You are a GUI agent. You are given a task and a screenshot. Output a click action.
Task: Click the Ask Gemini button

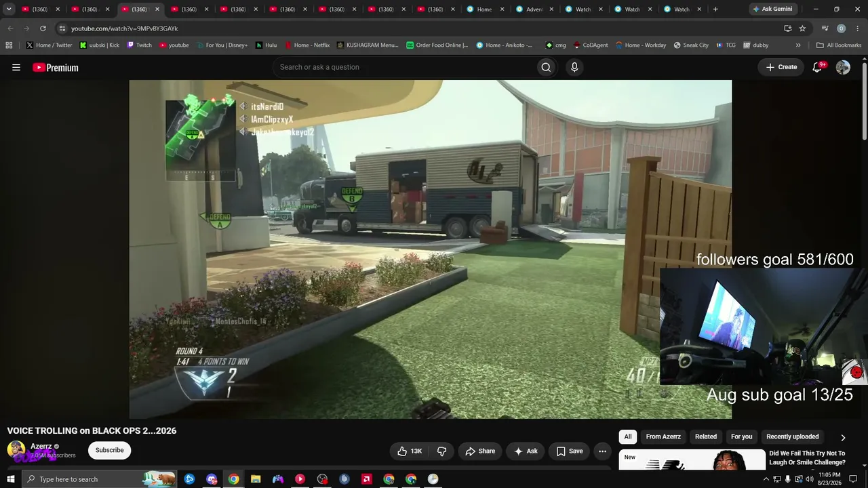tap(772, 9)
